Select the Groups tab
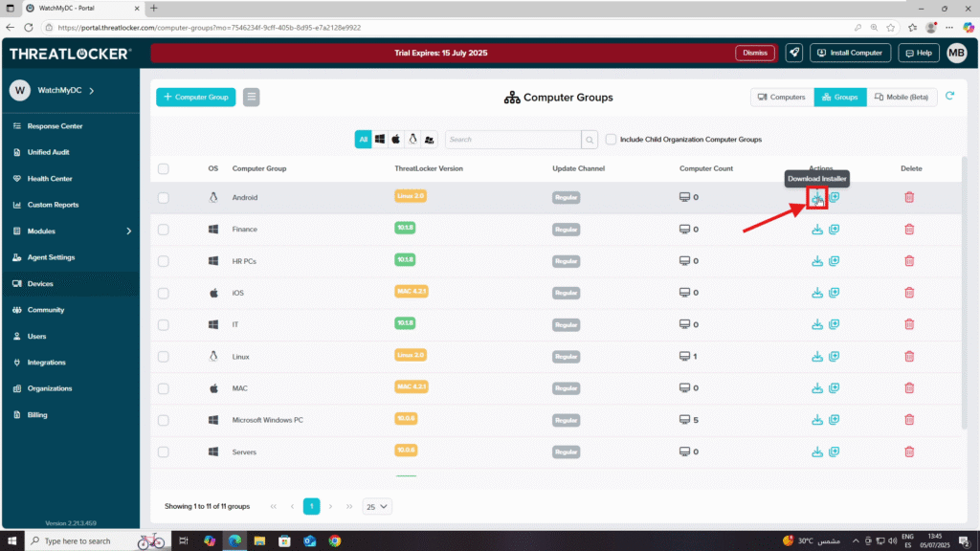This screenshot has height=551, width=980. click(x=840, y=97)
